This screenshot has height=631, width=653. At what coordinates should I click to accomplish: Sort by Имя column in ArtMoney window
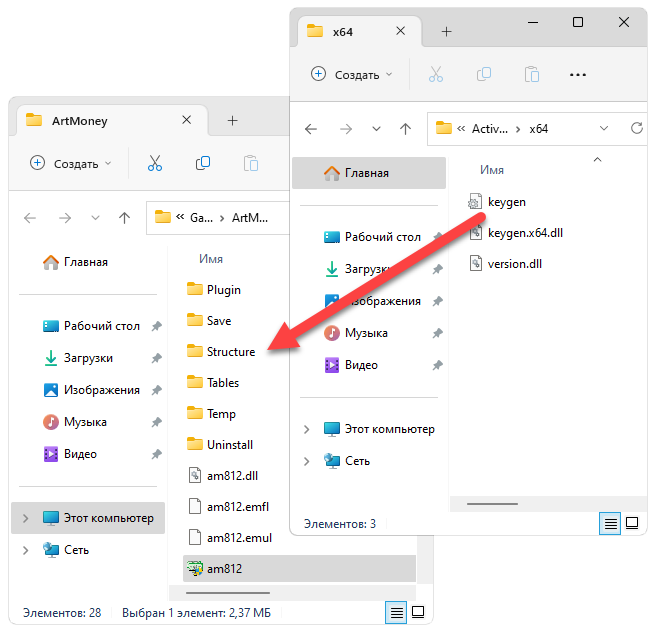coord(211,259)
